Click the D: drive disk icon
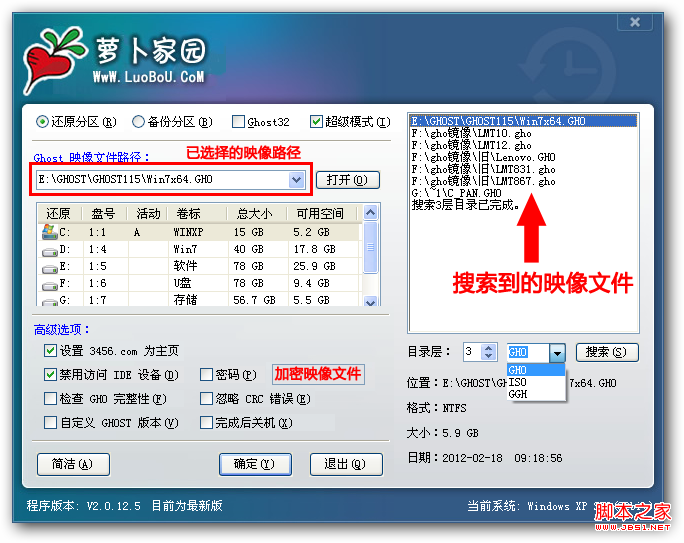684x543 pixels. (x=50, y=251)
